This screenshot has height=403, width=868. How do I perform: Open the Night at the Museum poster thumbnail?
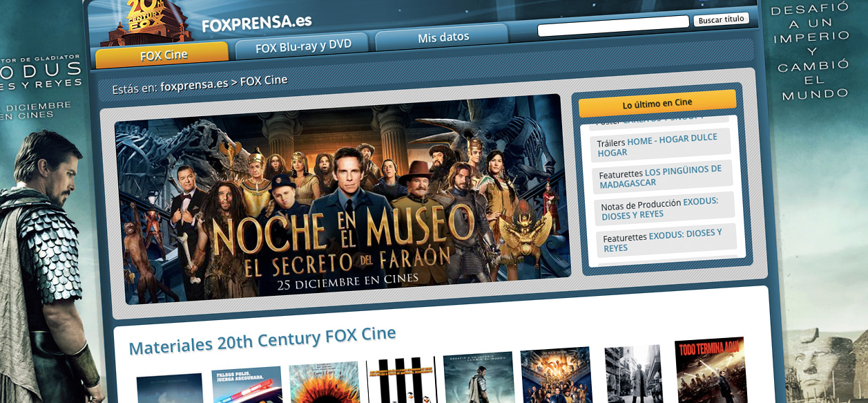click(556, 375)
